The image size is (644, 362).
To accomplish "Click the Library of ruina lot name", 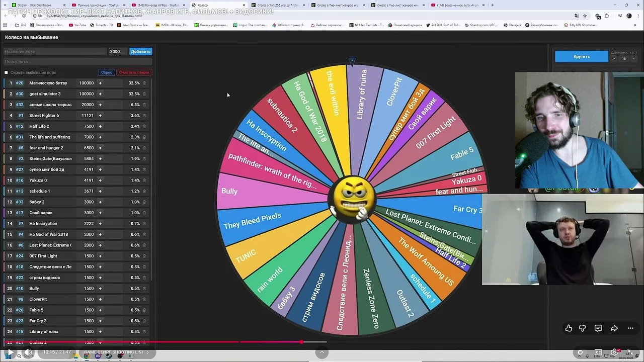I will (x=44, y=332).
